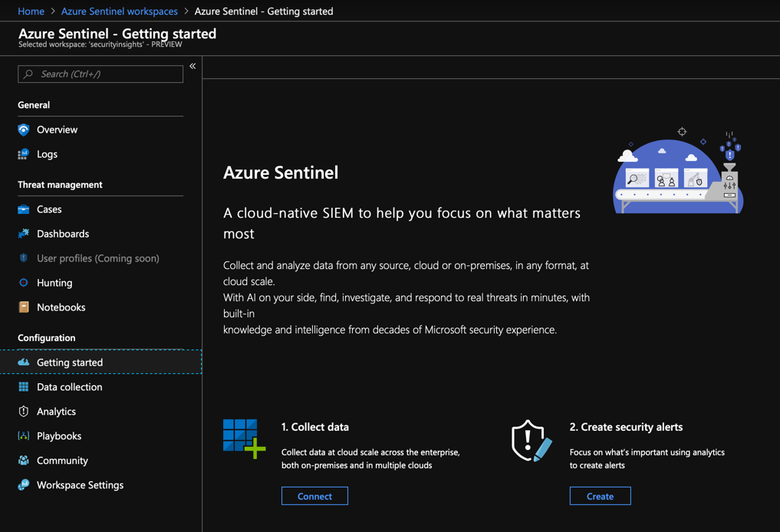Click the Overview shield icon
Viewport: 780px width, 532px height.
click(x=24, y=130)
